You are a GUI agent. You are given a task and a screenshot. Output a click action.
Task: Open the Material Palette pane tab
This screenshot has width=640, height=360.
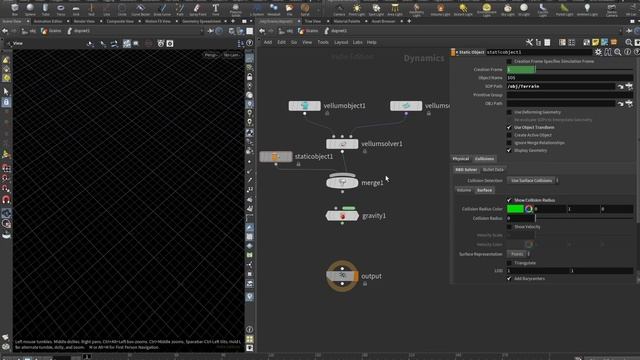point(347,21)
